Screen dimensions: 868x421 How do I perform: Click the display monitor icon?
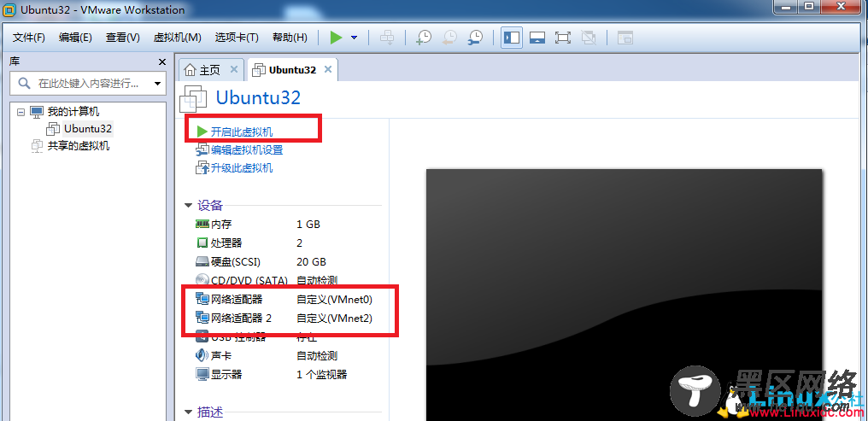point(202,375)
